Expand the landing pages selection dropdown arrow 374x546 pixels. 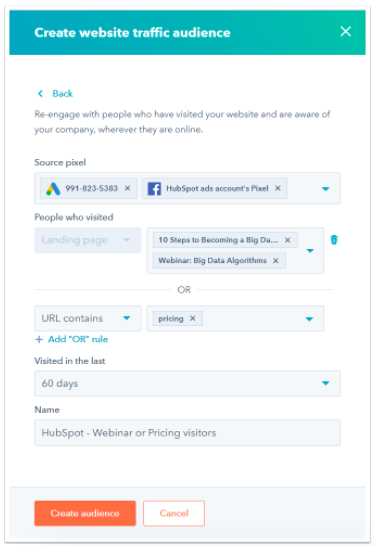point(310,250)
